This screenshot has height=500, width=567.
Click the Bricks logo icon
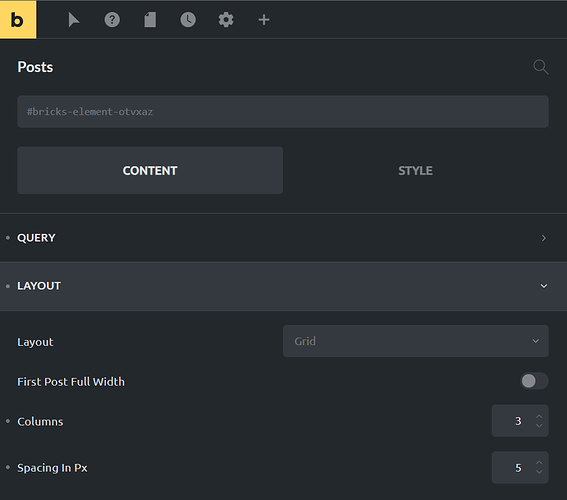pos(18,19)
